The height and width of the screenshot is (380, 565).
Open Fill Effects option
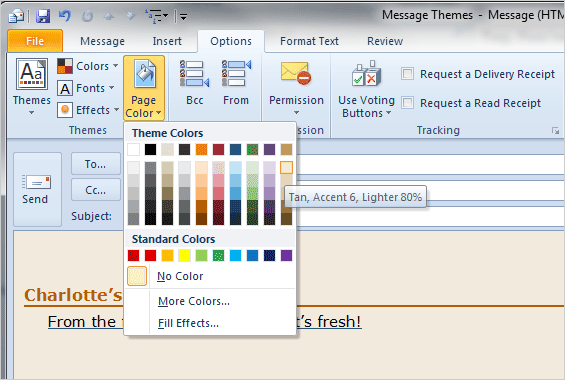point(188,323)
